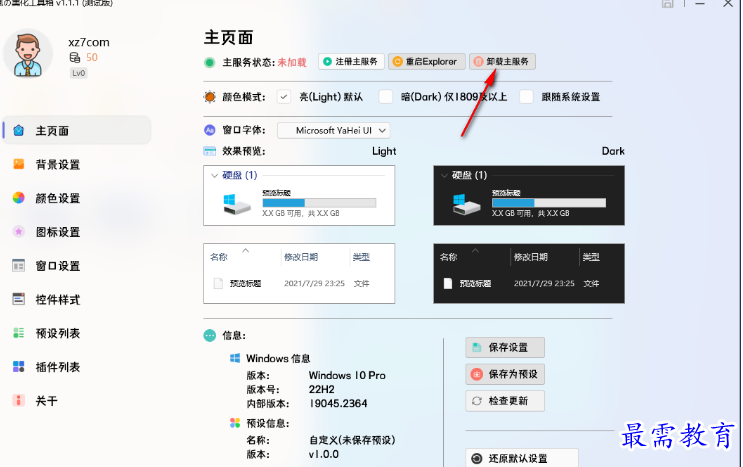This screenshot has height=467, width=743.
Task: Click the white file icon in Dark preview row
Action: pos(448,283)
